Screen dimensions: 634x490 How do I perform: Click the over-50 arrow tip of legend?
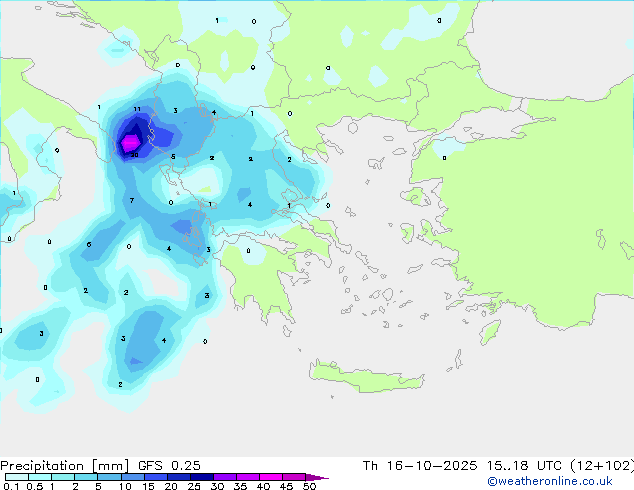[317, 477]
